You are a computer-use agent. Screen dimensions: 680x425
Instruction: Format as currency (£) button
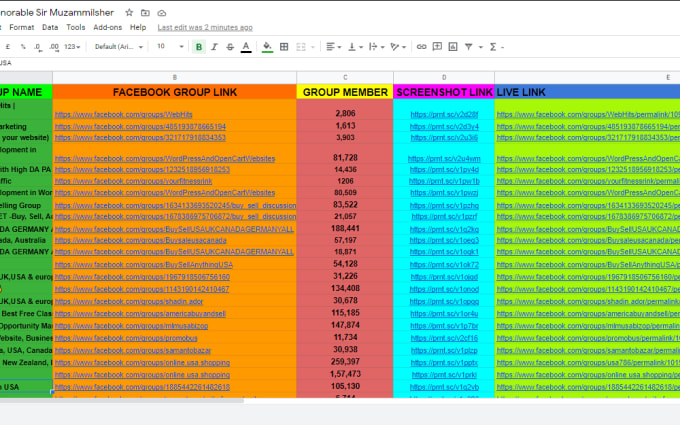8,46
